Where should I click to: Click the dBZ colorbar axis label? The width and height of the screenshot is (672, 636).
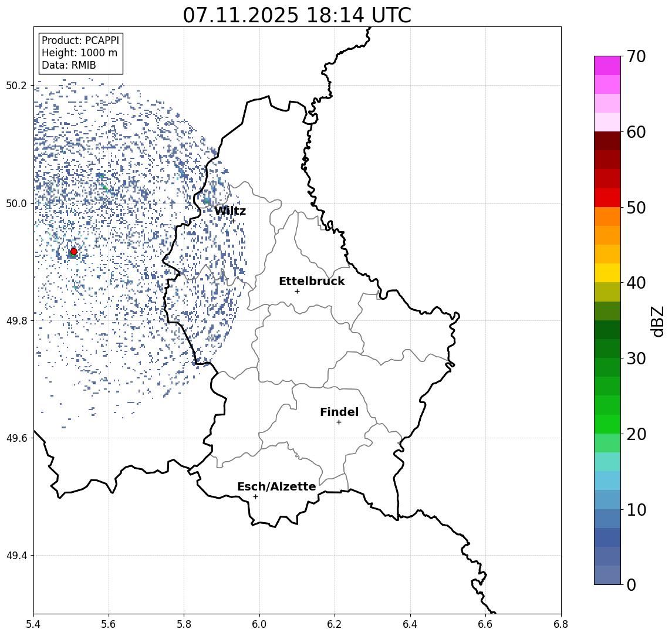click(x=658, y=322)
